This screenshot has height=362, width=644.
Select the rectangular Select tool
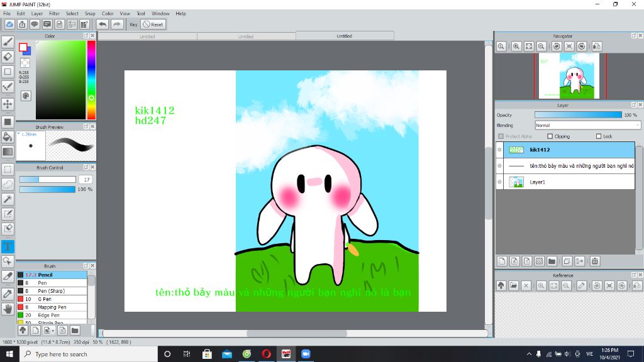click(8, 170)
